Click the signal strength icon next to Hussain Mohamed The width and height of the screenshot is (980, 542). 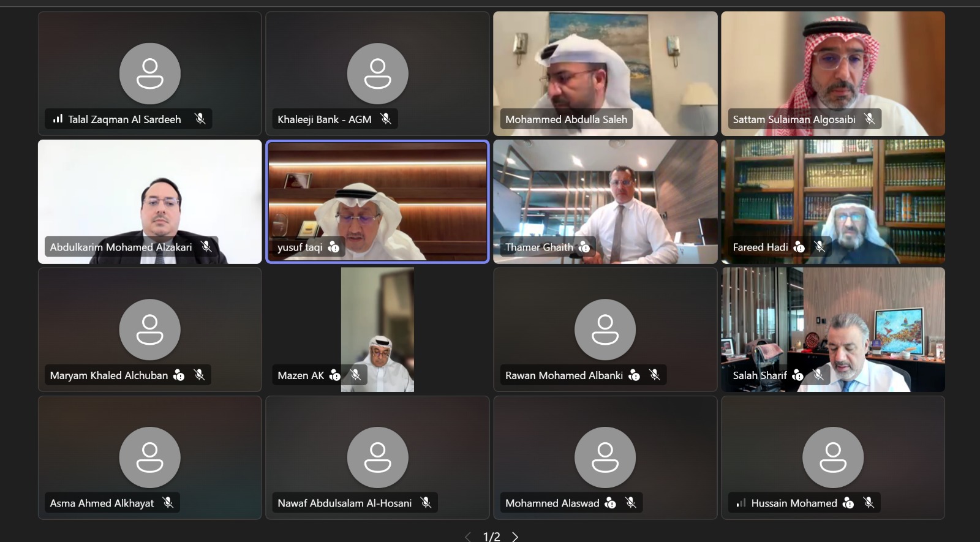[x=741, y=503]
